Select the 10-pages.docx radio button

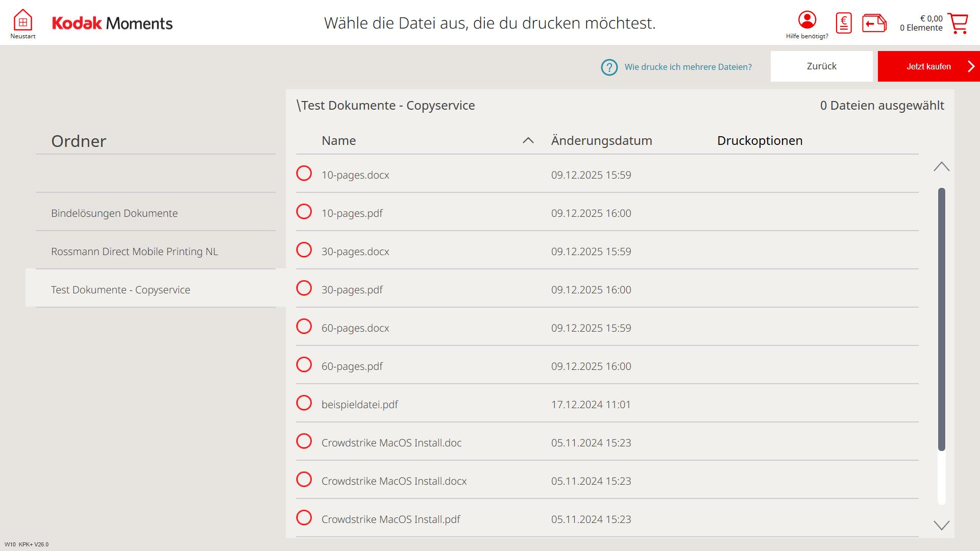click(304, 173)
